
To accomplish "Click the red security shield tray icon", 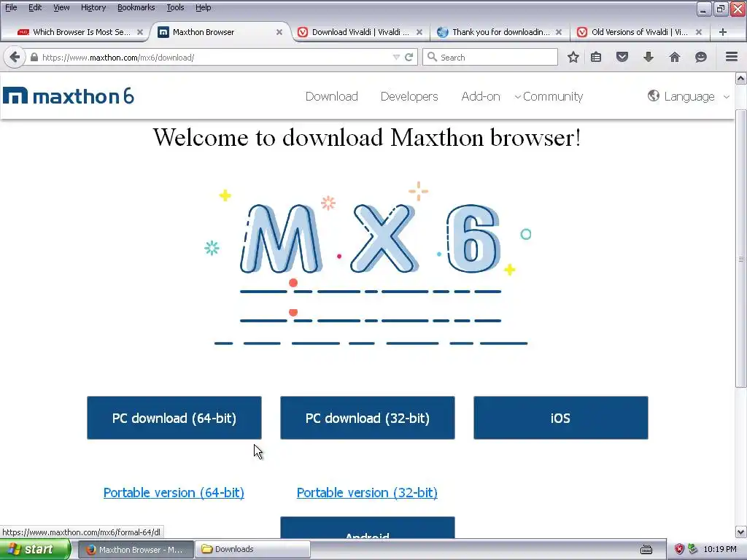I will [679, 550].
